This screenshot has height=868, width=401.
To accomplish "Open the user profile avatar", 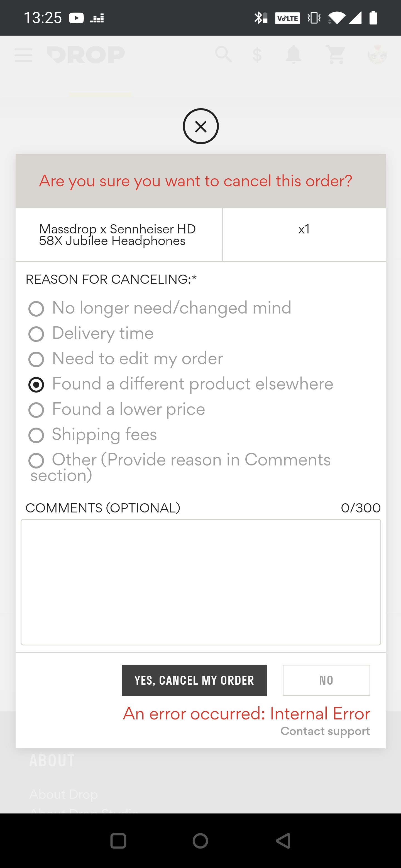I will (377, 54).
